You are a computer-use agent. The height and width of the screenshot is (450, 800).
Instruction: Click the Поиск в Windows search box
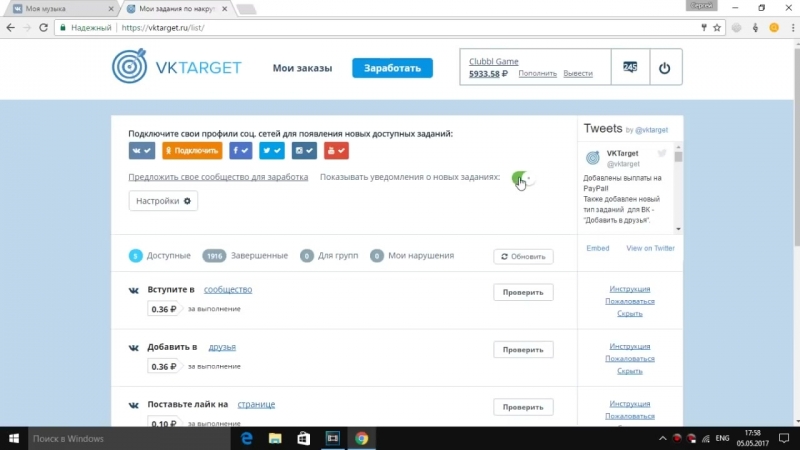130,438
